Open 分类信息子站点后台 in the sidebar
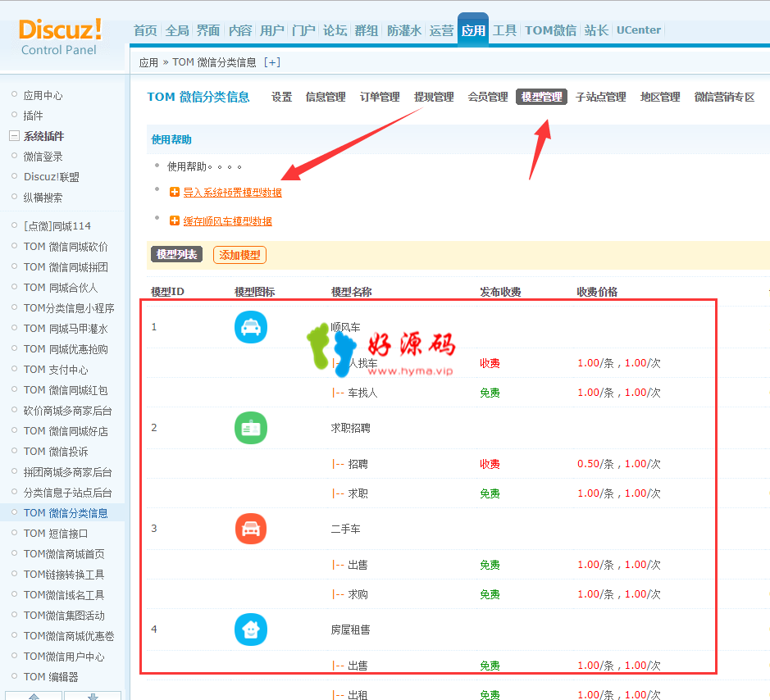Image resolution: width=770 pixels, height=700 pixels. pos(68,493)
